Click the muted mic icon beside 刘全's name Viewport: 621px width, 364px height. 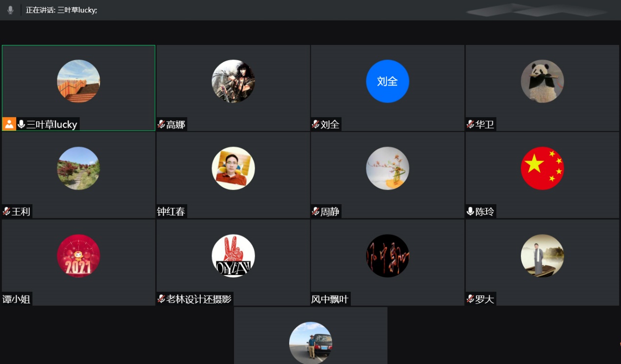click(316, 124)
